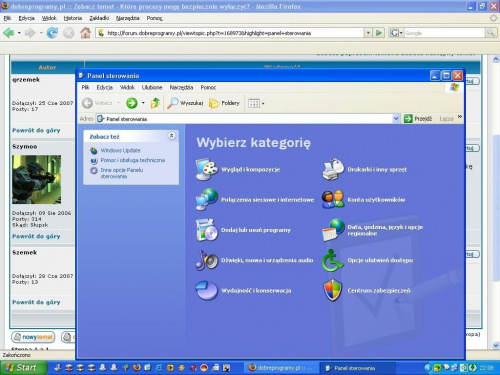Click the Firefox search magnifier icon
The width and height of the screenshot is (500, 375).
coord(490,33)
